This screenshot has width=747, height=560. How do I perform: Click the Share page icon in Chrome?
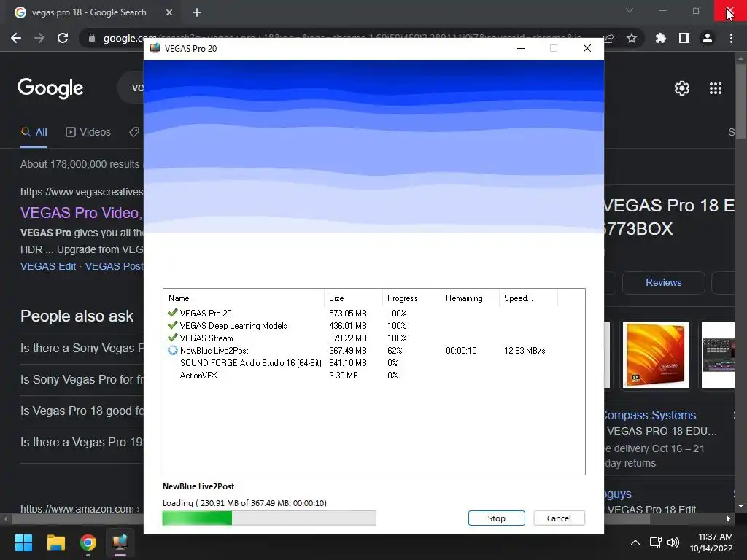[x=609, y=38]
